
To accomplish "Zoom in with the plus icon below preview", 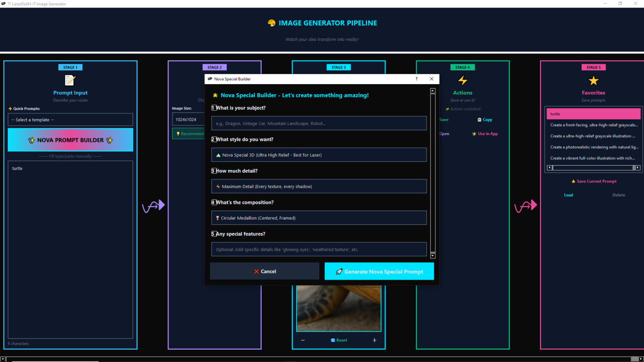I will [374, 340].
